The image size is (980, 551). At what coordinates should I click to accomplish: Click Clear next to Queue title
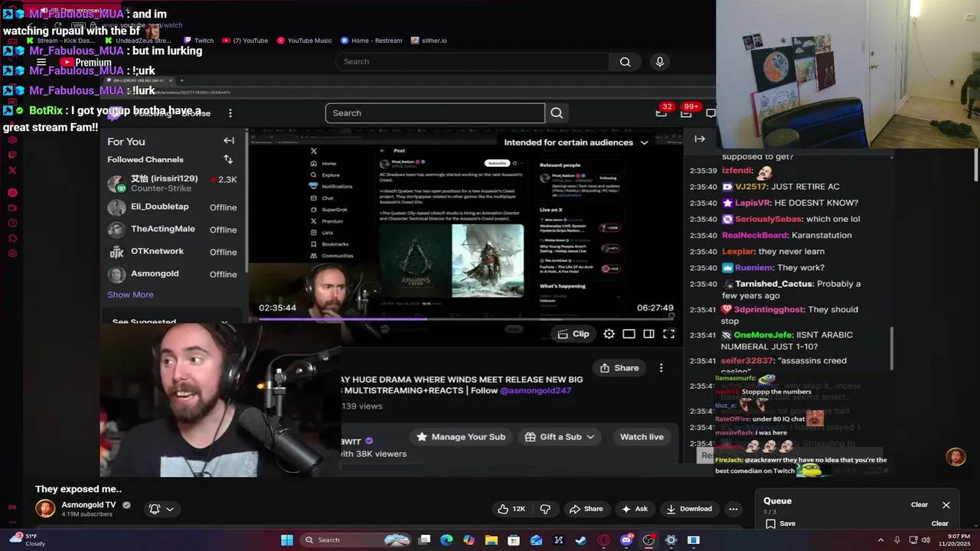click(920, 505)
